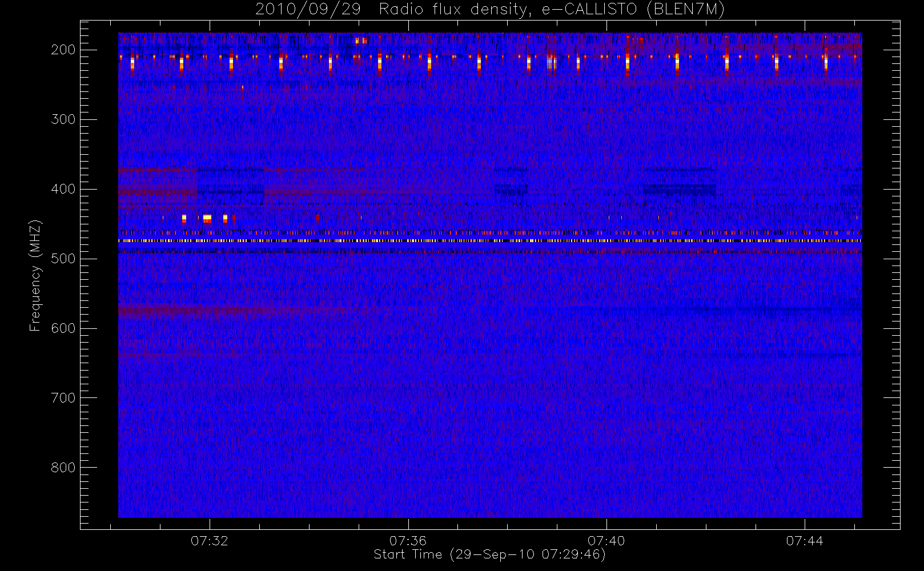The height and width of the screenshot is (571, 924).
Task: Click the plot title mentioning e-CALLISTO (BLEN7M)
Action: [x=489, y=10]
